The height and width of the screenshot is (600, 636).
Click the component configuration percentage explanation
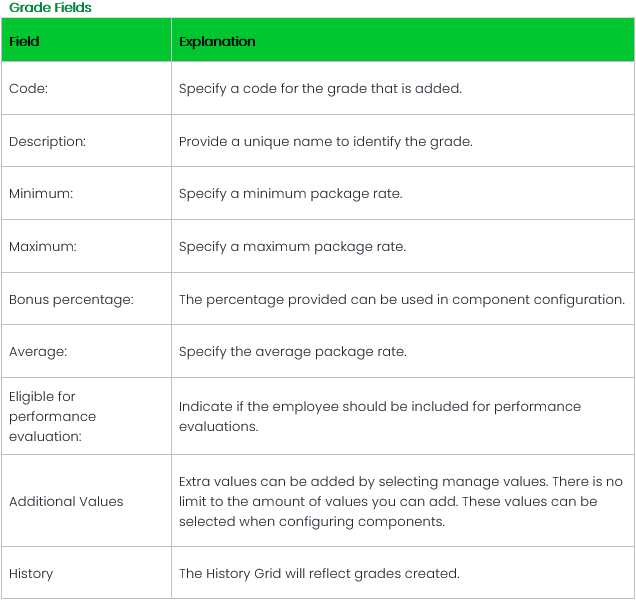pyautogui.click(x=401, y=298)
